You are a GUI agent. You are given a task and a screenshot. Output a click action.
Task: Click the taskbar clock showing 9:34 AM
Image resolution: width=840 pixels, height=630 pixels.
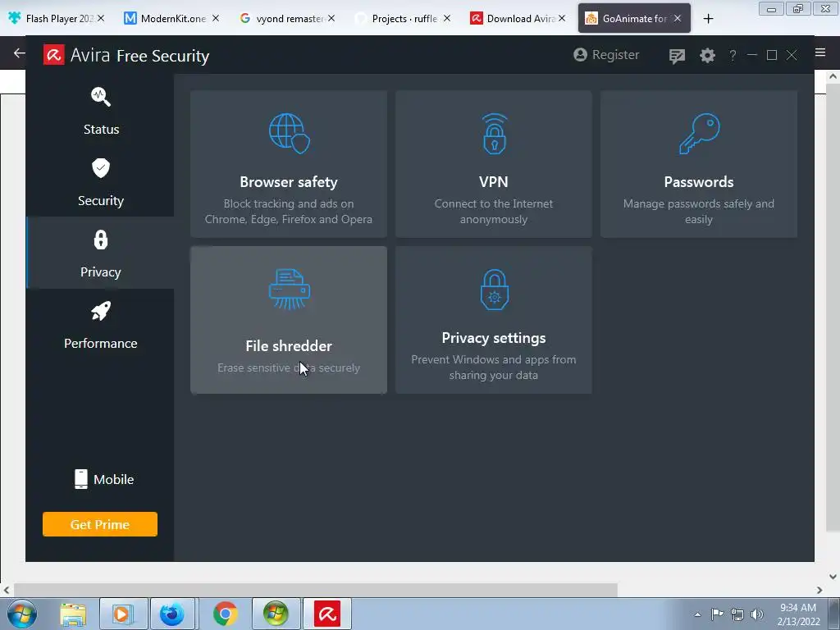[x=798, y=614]
